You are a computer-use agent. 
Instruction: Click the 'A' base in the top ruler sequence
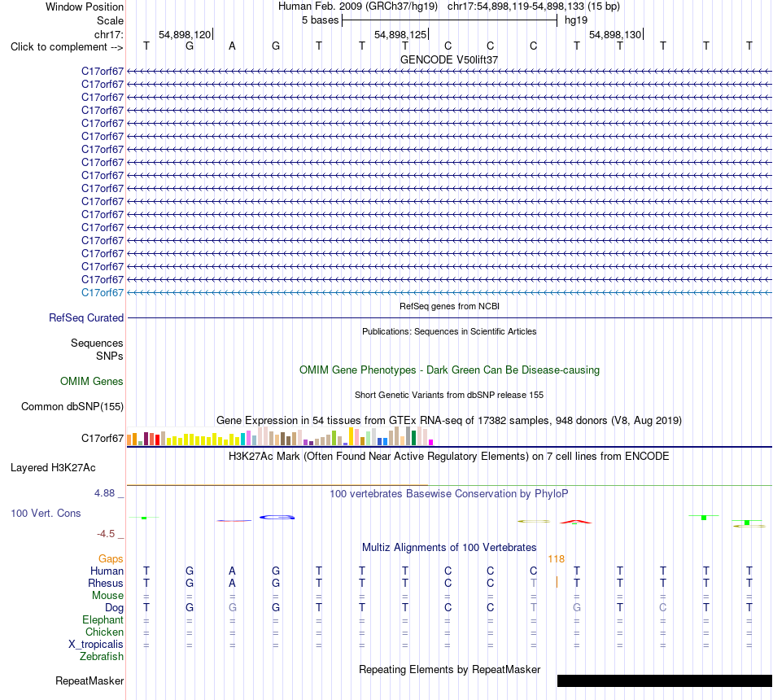[x=232, y=46]
